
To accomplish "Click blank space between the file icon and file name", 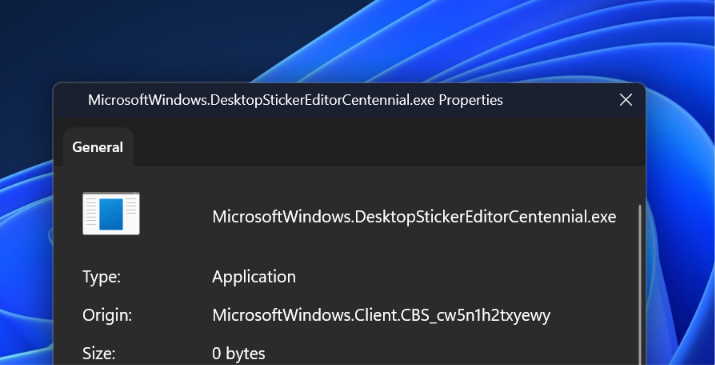I will tap(176, 214).
